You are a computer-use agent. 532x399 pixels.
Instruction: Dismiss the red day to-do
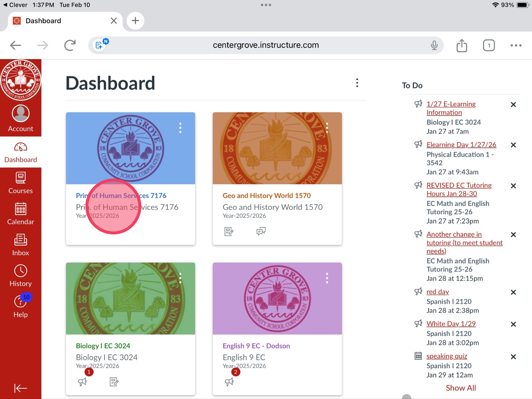coord(513,292)
